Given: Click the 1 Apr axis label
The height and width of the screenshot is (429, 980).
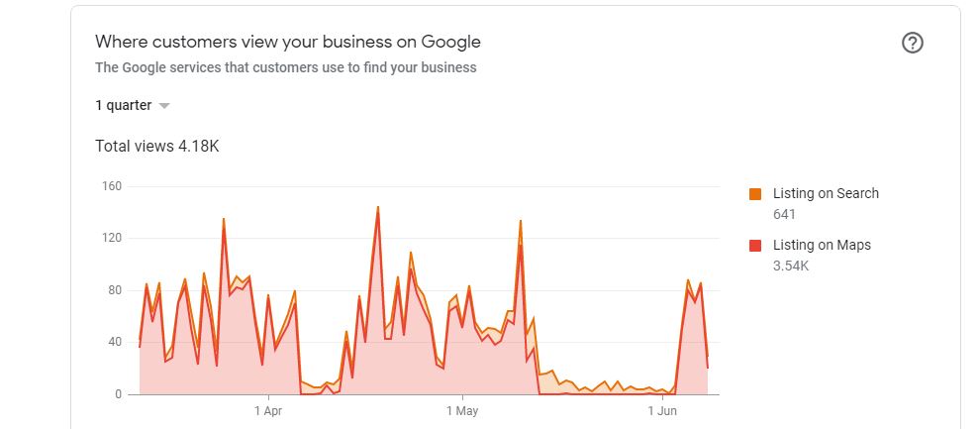Looking at the screenshot, I should [268, 411].
